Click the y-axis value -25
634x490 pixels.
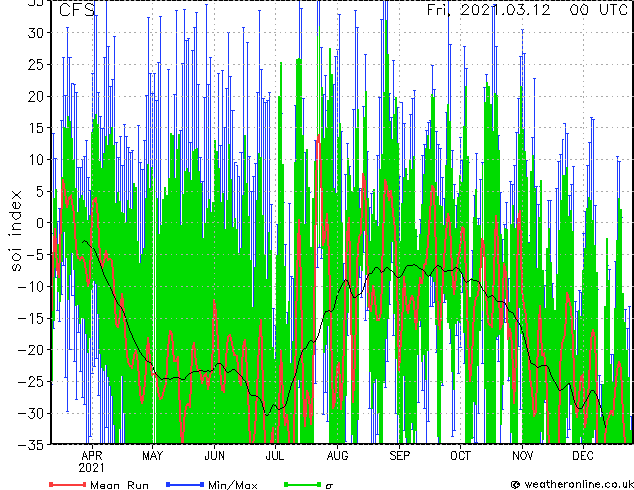[32, 382]
